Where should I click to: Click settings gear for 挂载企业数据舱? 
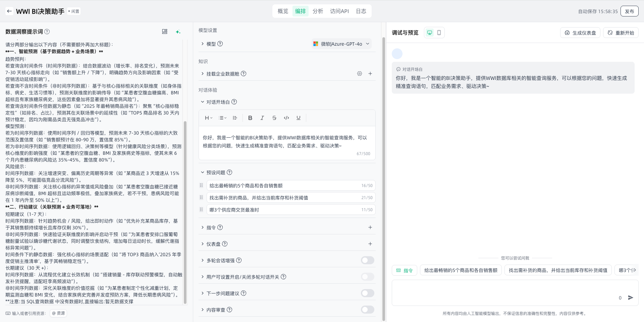point(359,74)
